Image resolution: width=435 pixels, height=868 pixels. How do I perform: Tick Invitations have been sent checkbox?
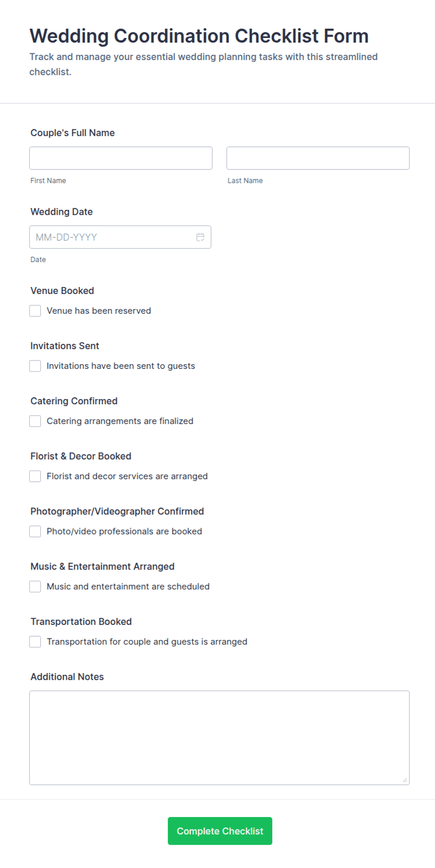tap(35, 366)
